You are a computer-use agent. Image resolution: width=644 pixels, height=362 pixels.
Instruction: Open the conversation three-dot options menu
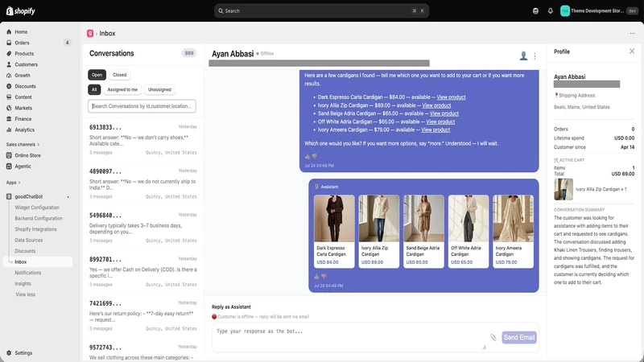[535, 56]
